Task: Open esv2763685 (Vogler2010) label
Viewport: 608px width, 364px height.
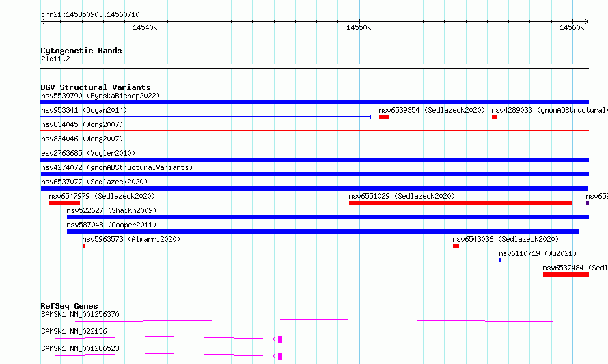Action: [88, 153]
